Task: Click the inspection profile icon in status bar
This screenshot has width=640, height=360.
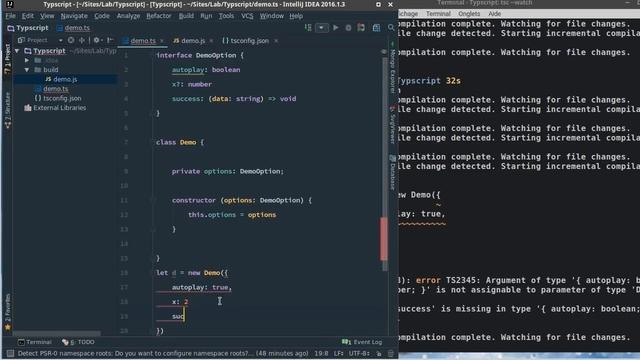Action: pos(391,353)
